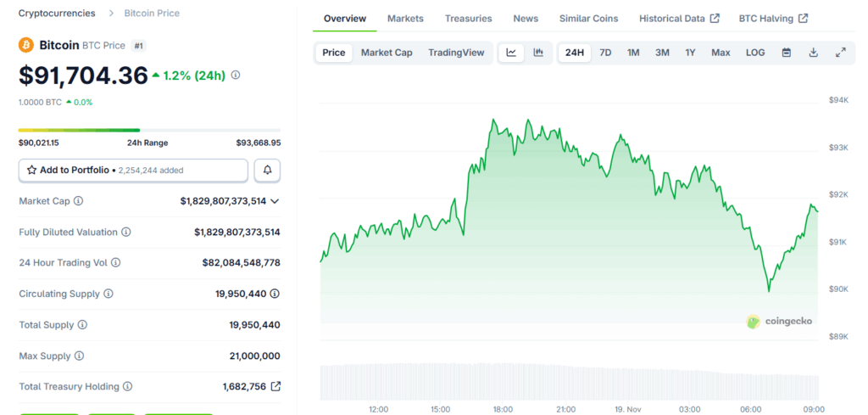
Task: Click the #1 rank badge
Action: 139,46
